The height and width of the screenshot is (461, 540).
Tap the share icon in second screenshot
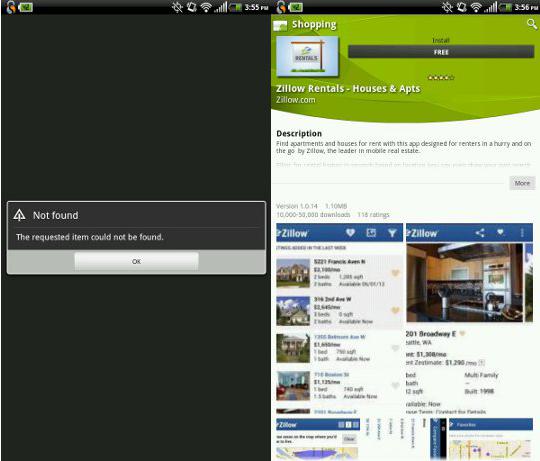(480, 233)
